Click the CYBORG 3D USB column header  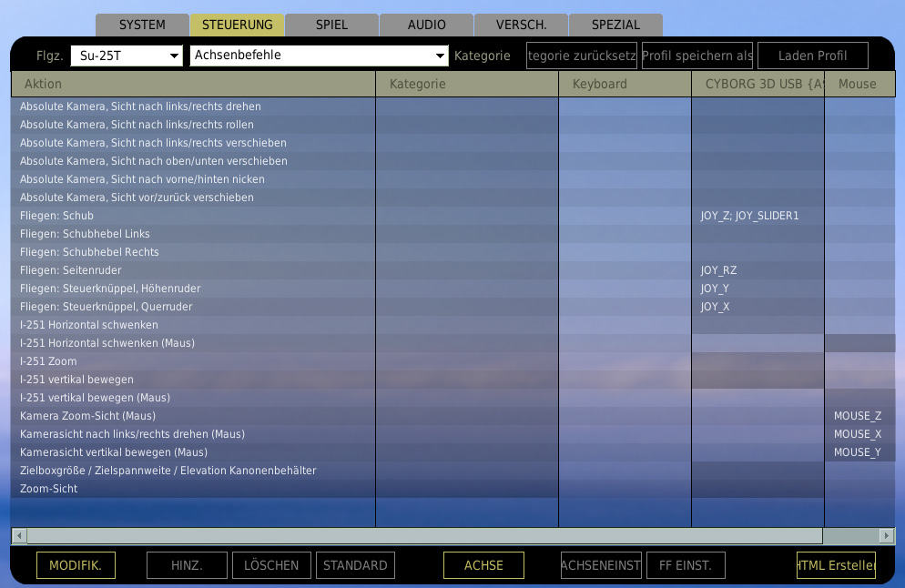click(758, 84)
